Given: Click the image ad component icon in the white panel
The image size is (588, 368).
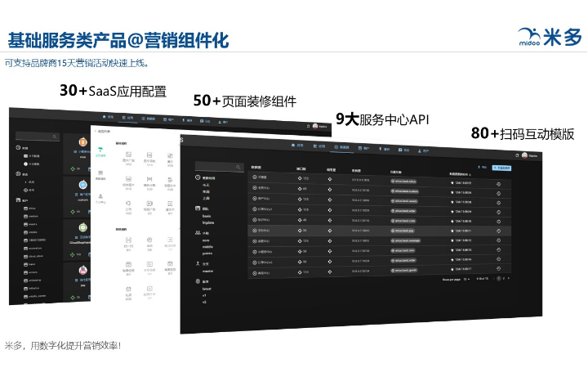Looking at the screenshot, I should tap(128, 155).
